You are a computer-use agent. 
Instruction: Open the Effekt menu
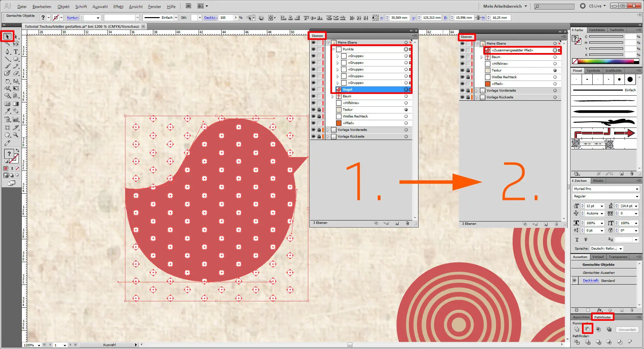click(x=118, y=6)
